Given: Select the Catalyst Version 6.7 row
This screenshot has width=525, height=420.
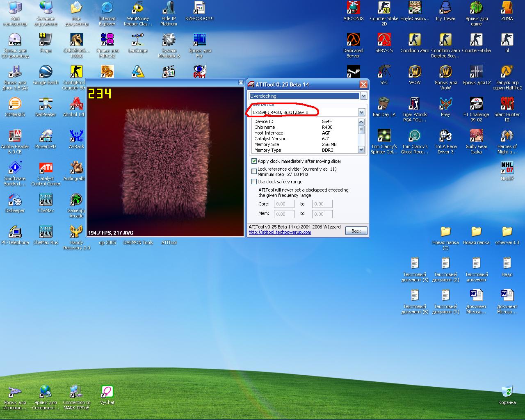Looking at the screenshot, I should (305, 139).
